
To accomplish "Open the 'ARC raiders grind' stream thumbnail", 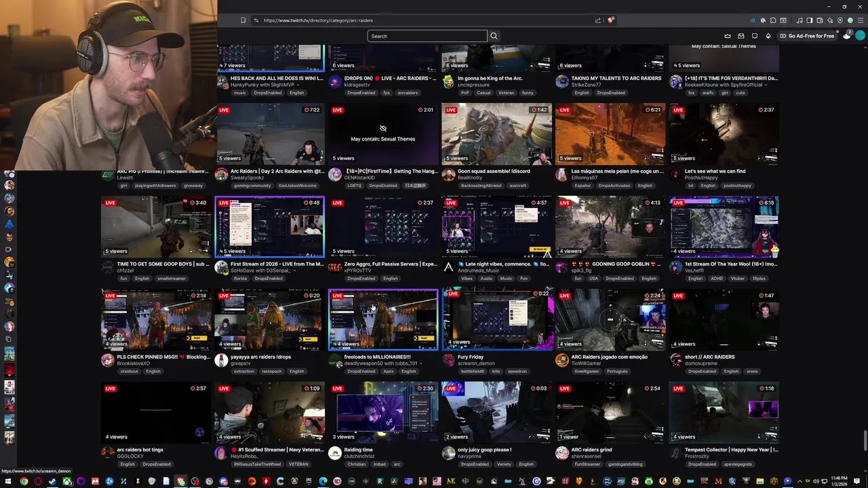I will point(610,412).
